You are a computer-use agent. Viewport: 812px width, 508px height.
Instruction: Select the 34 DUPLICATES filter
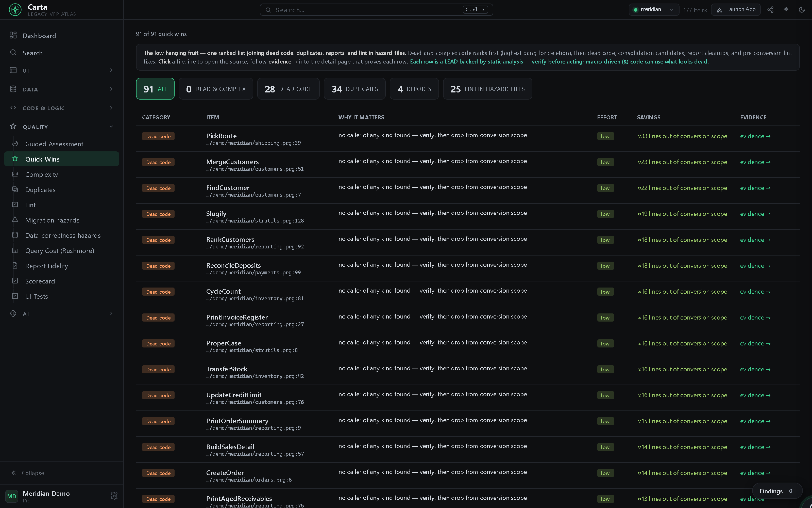tap(355, 89)
